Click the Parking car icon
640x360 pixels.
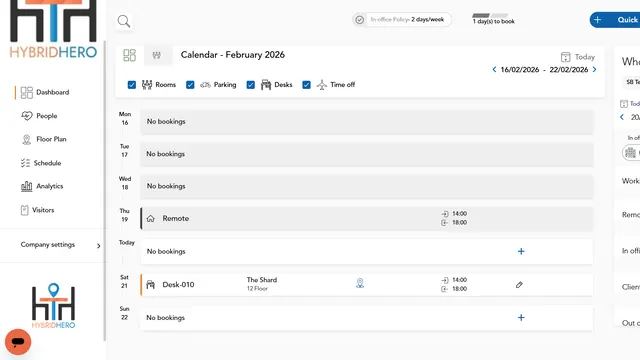205,85
